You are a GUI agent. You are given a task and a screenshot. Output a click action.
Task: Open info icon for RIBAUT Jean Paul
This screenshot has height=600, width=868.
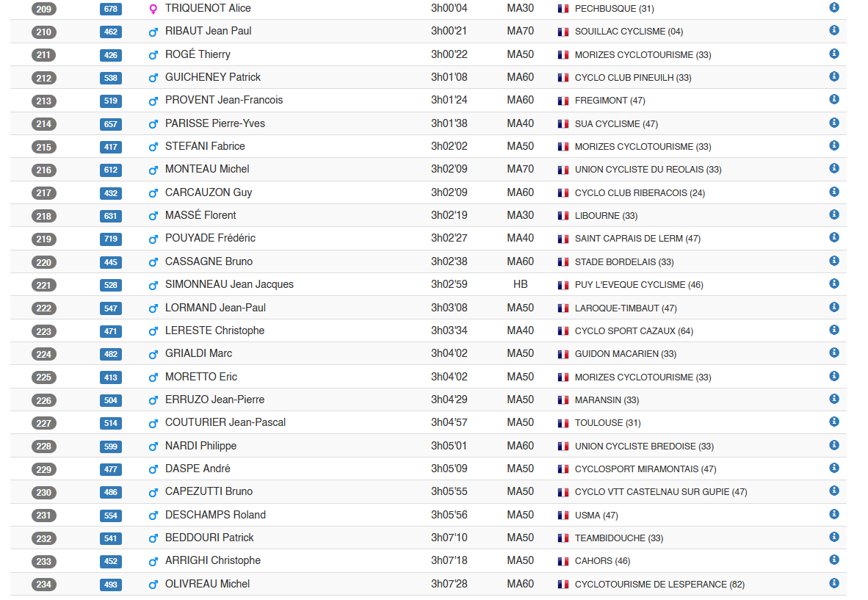coord(833,30)
